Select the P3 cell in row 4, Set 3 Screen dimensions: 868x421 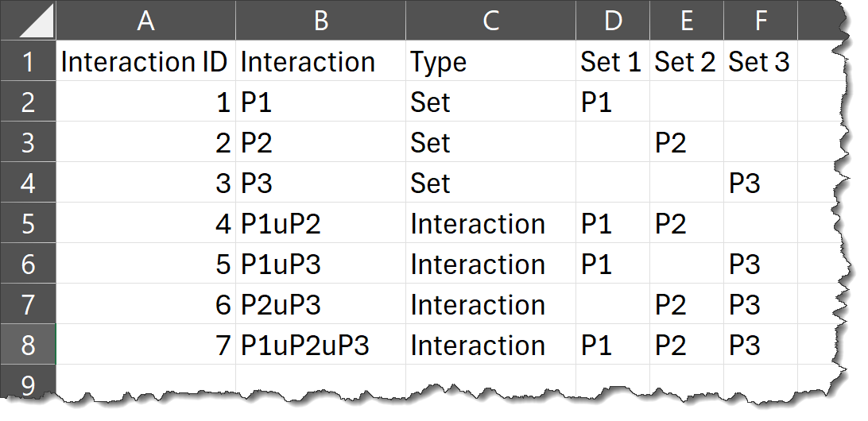[760, 183]
